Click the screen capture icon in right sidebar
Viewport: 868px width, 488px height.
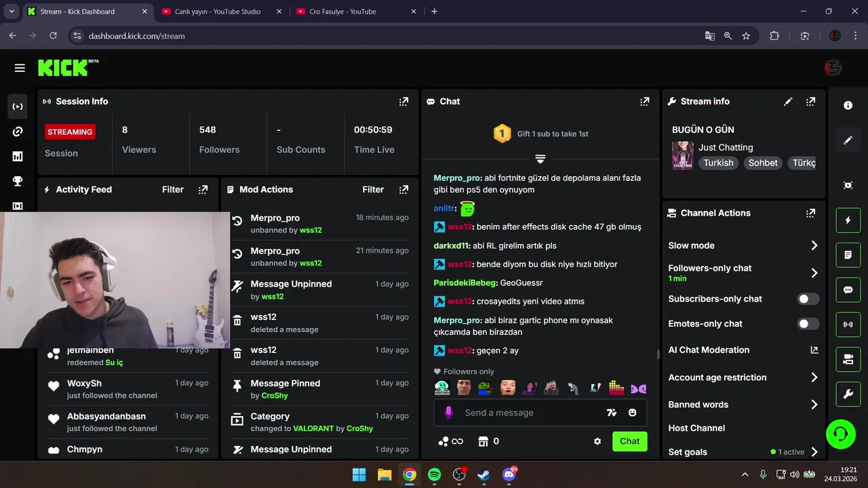tap(848, 185)
